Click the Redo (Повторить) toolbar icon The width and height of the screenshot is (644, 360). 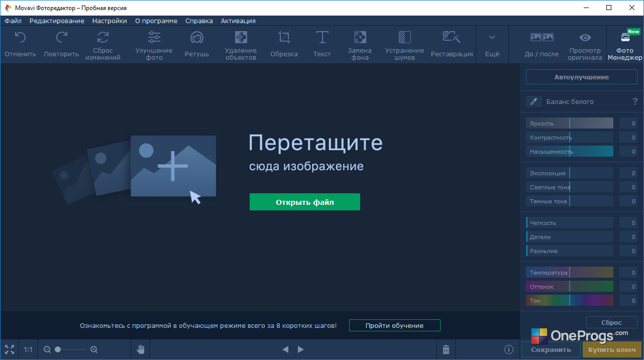(62, 38)
